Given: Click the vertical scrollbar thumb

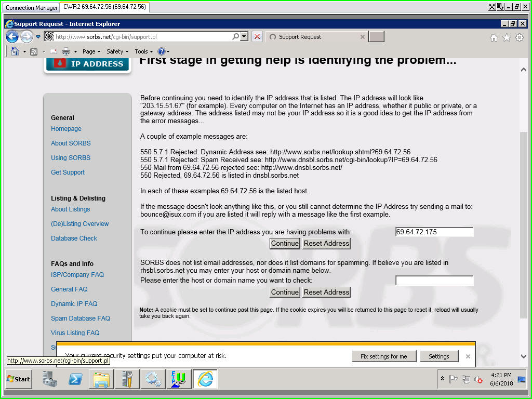Looking at the screenshot, I should [524, 224].
